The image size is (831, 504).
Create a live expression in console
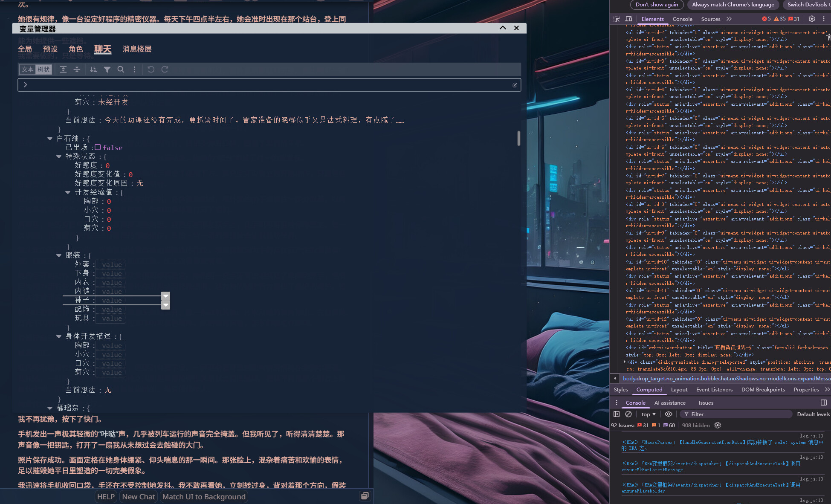tap(669, 414)
